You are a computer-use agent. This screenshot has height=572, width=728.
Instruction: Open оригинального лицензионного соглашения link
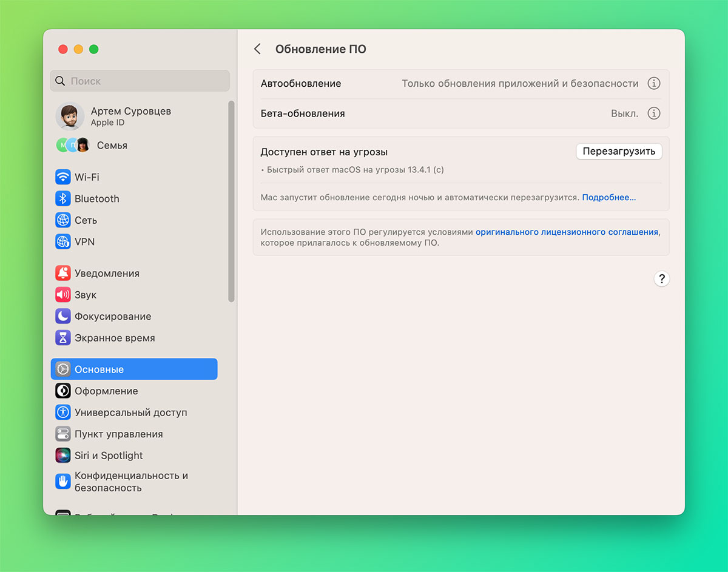(x=567, y=232)
